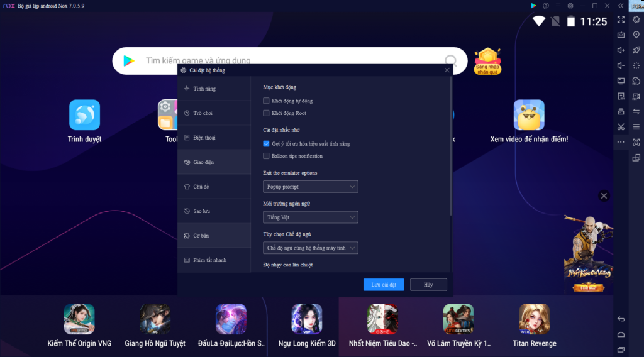
Task: Open the toolbox printer-like icon in side toolbar
Action: (621, 111)
